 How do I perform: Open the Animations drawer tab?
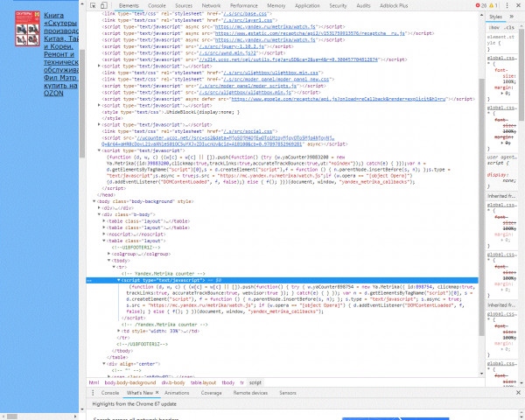point(177,393)
